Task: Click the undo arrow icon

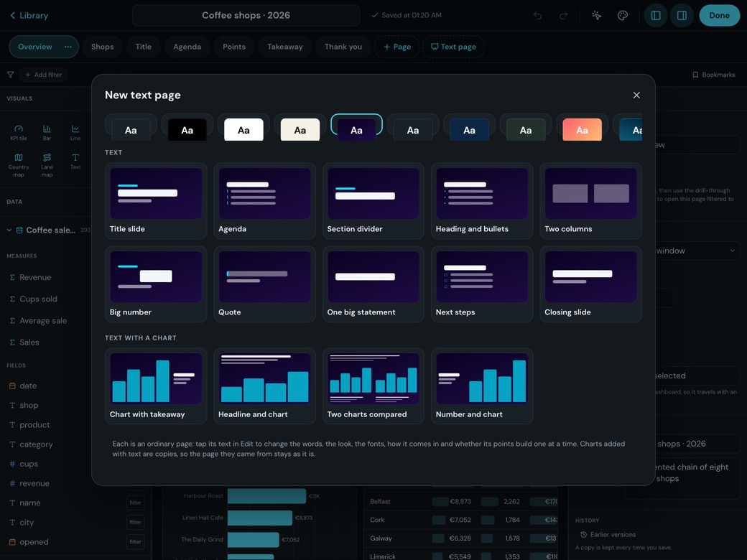Action: (x=537, y=16)
